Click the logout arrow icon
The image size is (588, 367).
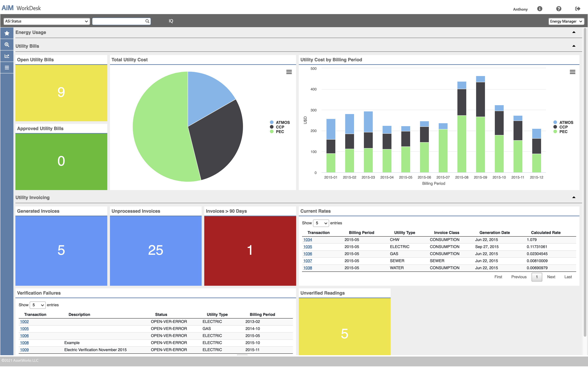(x=577, y=9)
